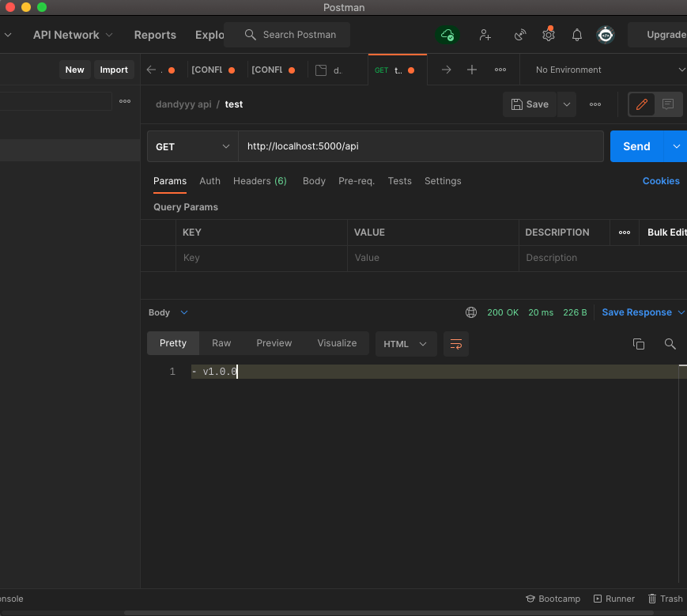
Task: Click the Send button
Action: coord(636,146)
